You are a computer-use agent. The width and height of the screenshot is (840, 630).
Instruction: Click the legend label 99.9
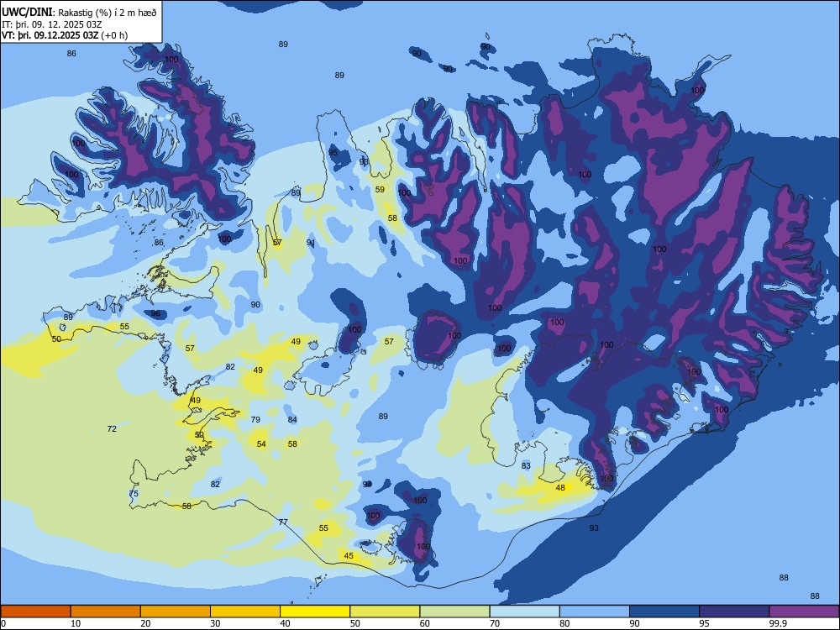pyautogui.click(x=777, y=623)
